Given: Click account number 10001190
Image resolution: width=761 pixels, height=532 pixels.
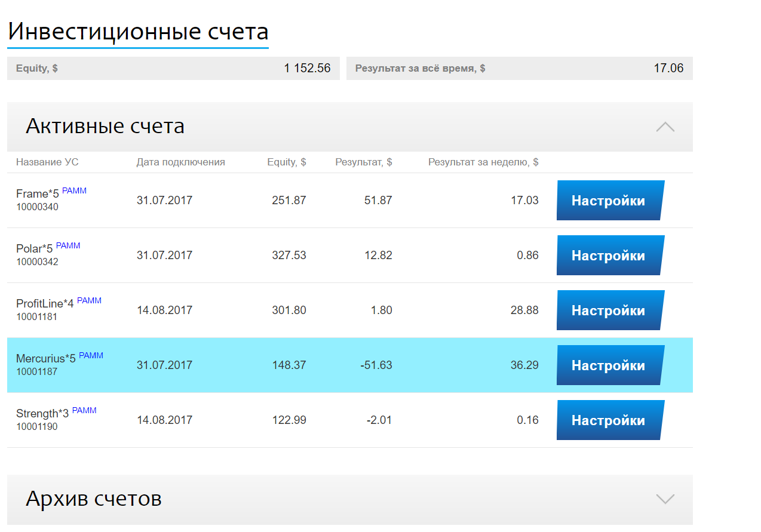Looking at the screenshot, I should pos(37,427).
